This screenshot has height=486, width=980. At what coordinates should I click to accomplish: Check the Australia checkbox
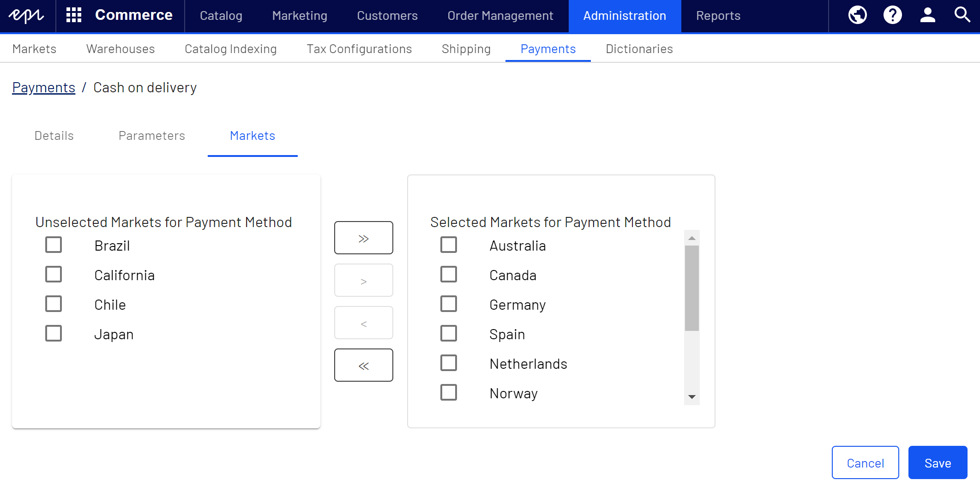(448, 245)
